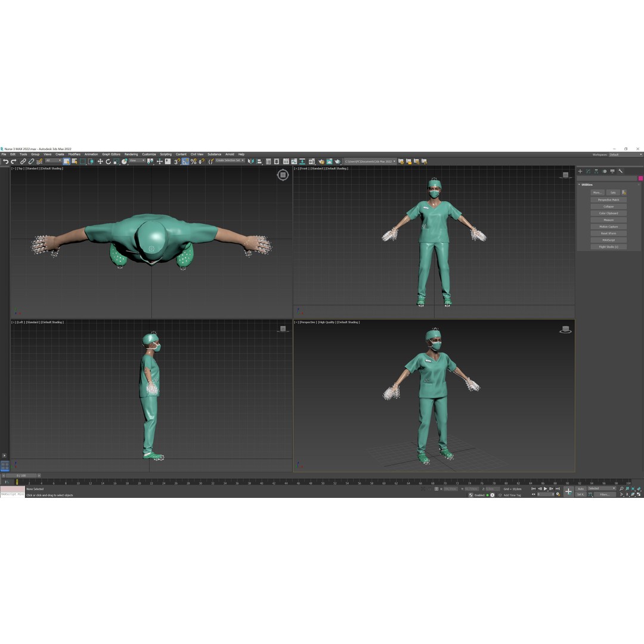Screen dimensions: 644x644
Task: Undo the last action
Action: pyautogui.click(x=6, y=162)
